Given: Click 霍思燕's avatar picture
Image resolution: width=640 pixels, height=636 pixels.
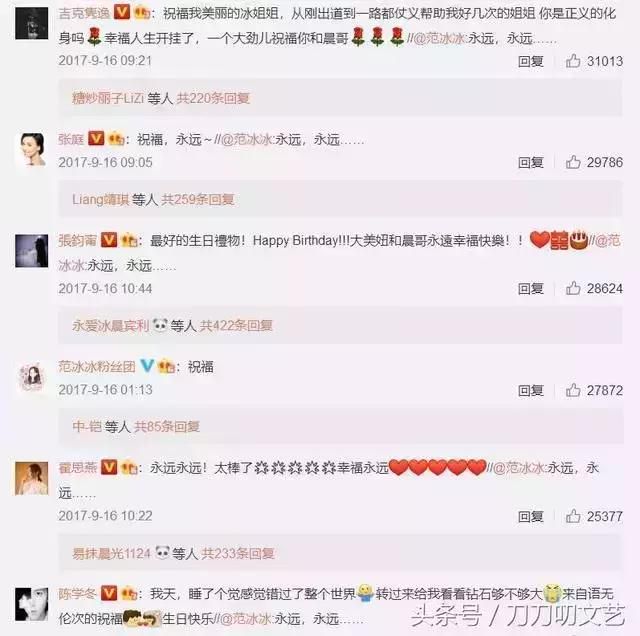Looking at the screenshot, I should coord(31,478).
